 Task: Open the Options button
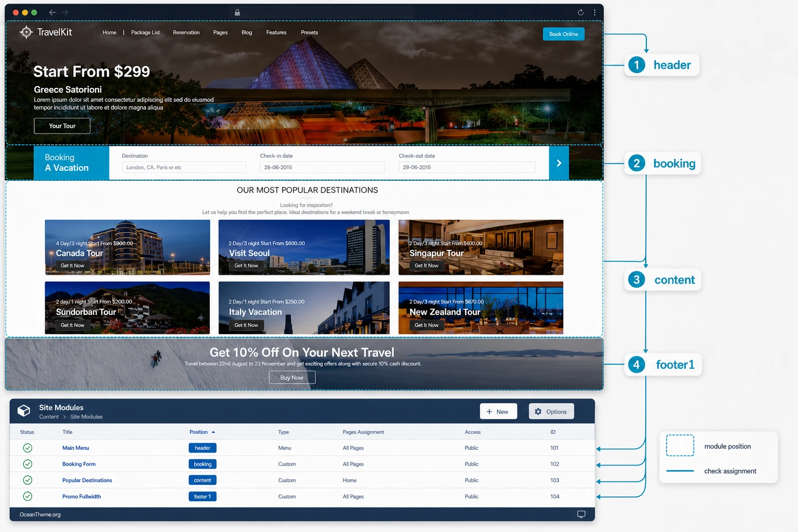click(x=551, y=411)
